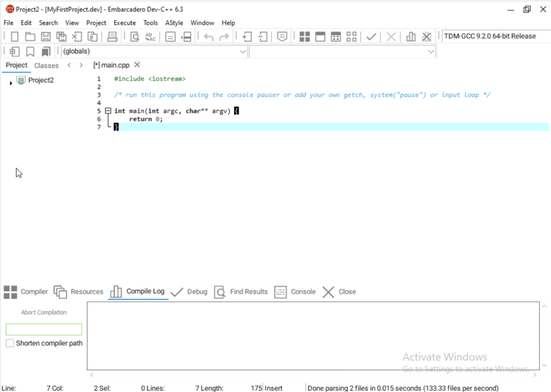Click the Unindent toolbar icon
The image size is (551, 392).
[x=263, y=37]
